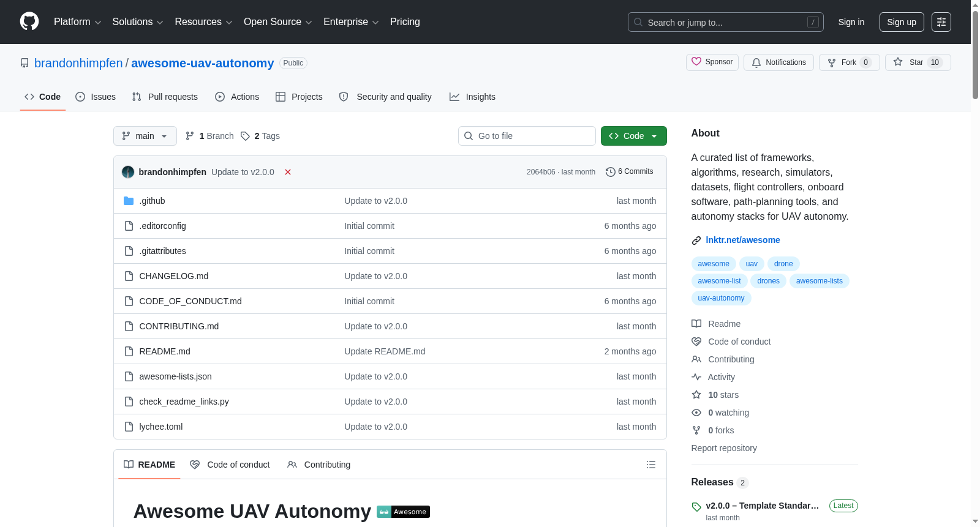Viewport: 980px width, 527px height.
Task: Open the README outline list icon
Action: tap(651, 465)
